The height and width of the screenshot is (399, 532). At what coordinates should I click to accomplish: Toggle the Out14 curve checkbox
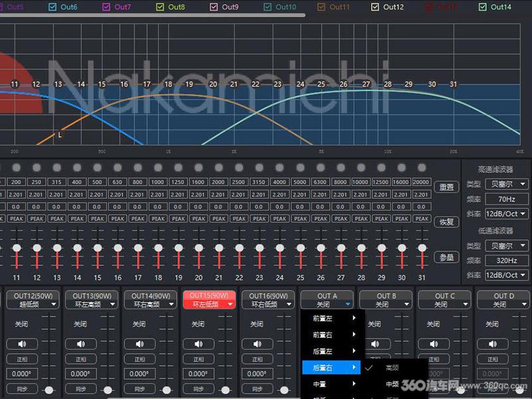(x=483, y=7)
